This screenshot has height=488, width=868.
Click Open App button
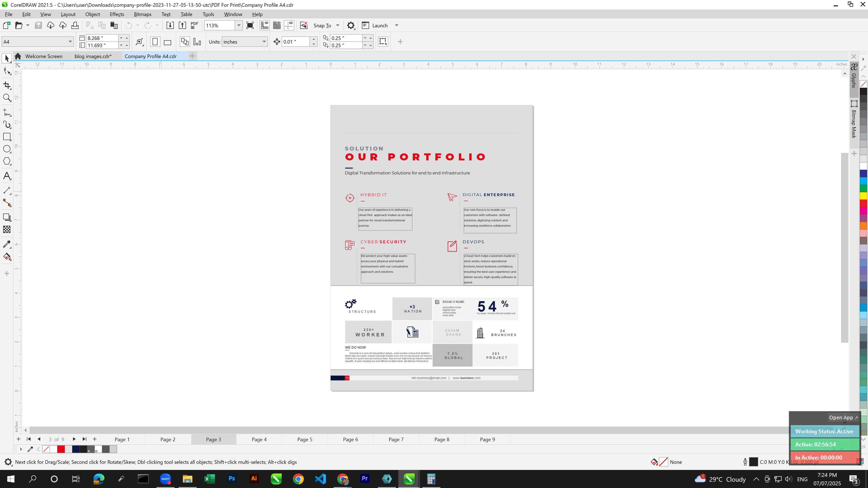(843, 418)
